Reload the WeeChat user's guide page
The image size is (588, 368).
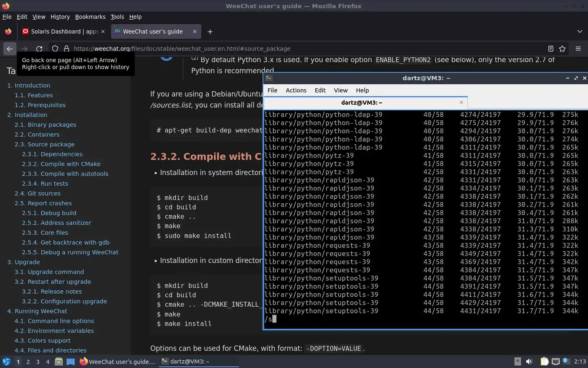tap(39, 49)
